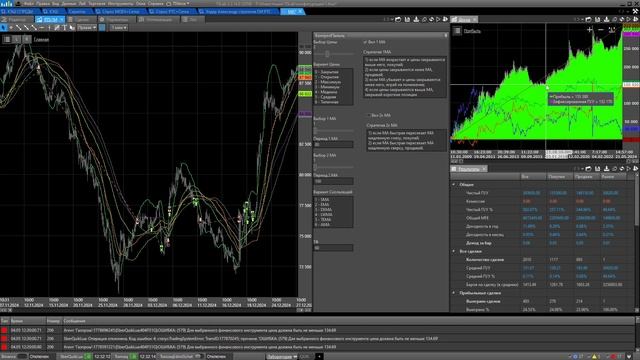
Task: Click red error icon of first log row
Action: tap(4, 330)
